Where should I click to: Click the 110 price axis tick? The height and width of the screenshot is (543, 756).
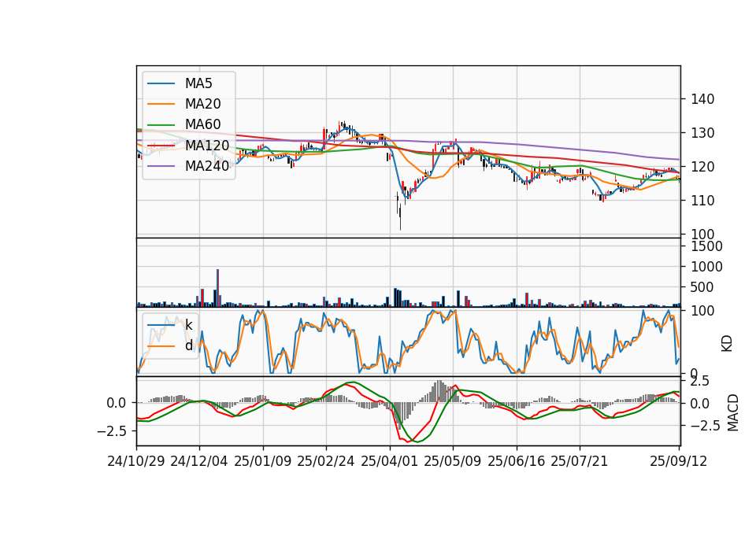[702, 201]
